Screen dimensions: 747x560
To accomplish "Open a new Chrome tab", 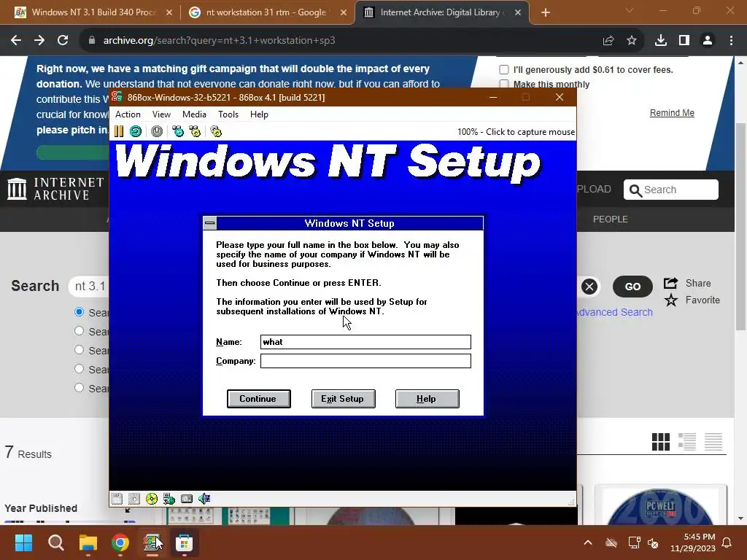I will [x=546, y=12].
